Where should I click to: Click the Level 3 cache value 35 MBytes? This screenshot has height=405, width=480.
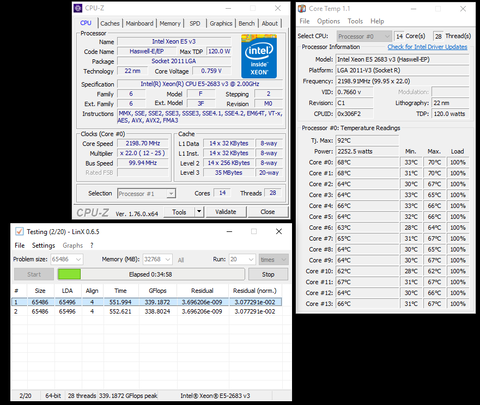click(x=228, y=173)
